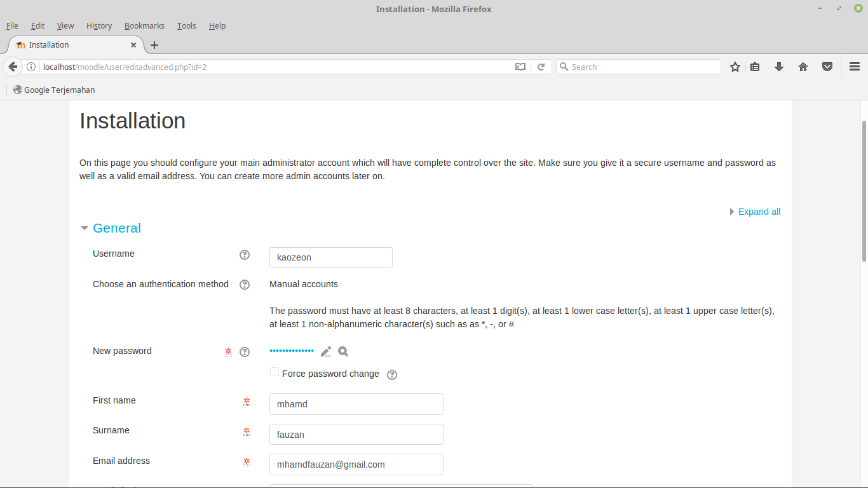The height and width of the screenshot is (488, 868).
Task: Open the Bookmarks menu
Action: [144, 26]
